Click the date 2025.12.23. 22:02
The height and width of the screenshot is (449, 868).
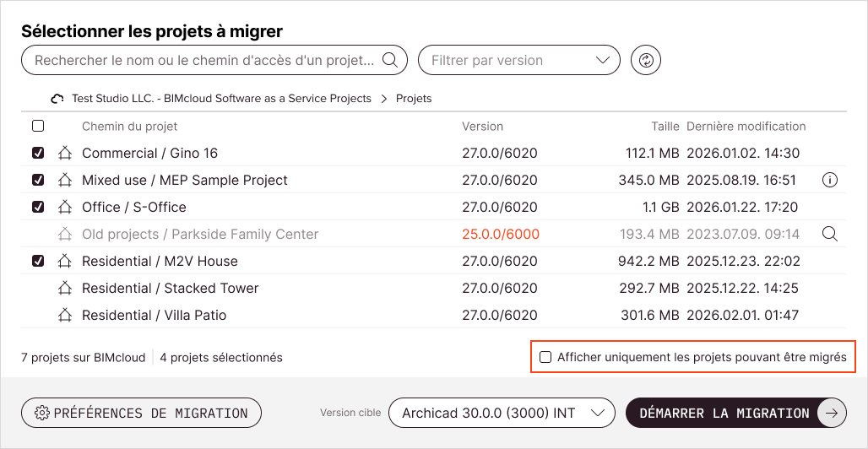743,261
